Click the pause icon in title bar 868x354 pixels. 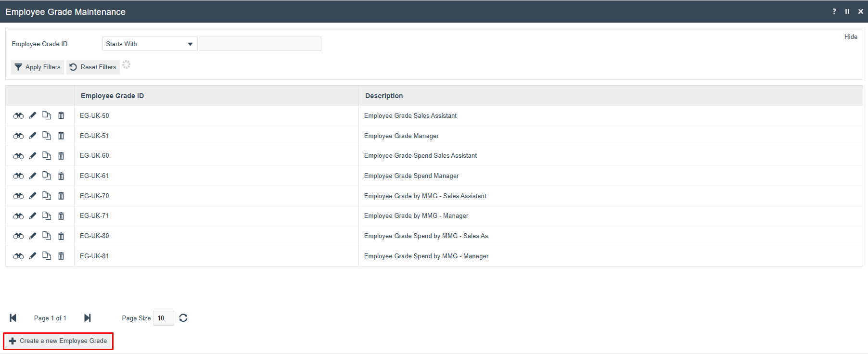[x=847, y=12]
